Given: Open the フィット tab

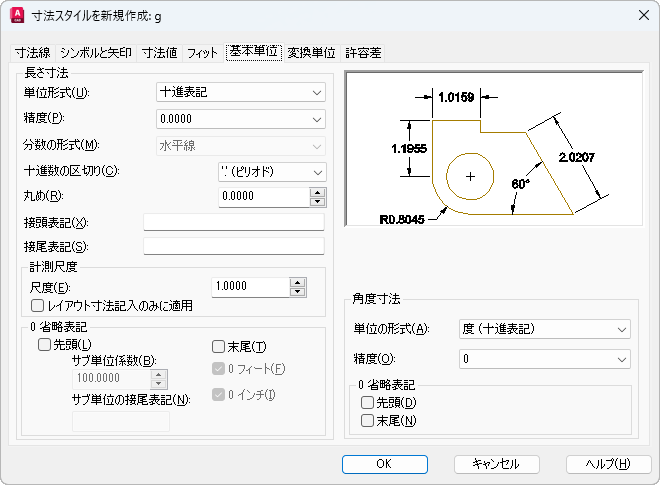Looking at the screenshot, I should (x=202, y=53).
